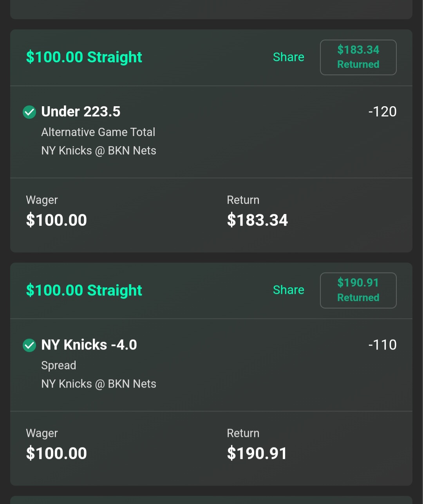Tap the $190.91 Return amount below the wager row

point(257,453)
